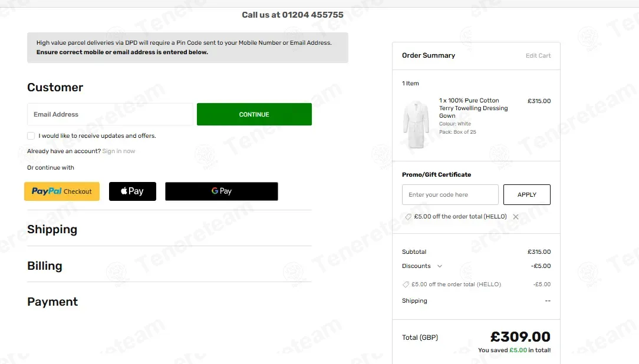Collapse the Discounts chevron
The image size is (639, 364).
pyautogui.click(x=440, y=266)
